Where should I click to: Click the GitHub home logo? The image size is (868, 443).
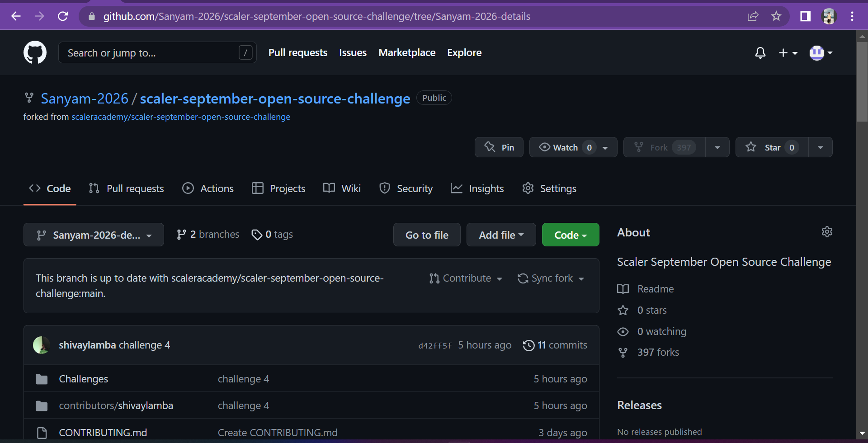coord(34,52)
